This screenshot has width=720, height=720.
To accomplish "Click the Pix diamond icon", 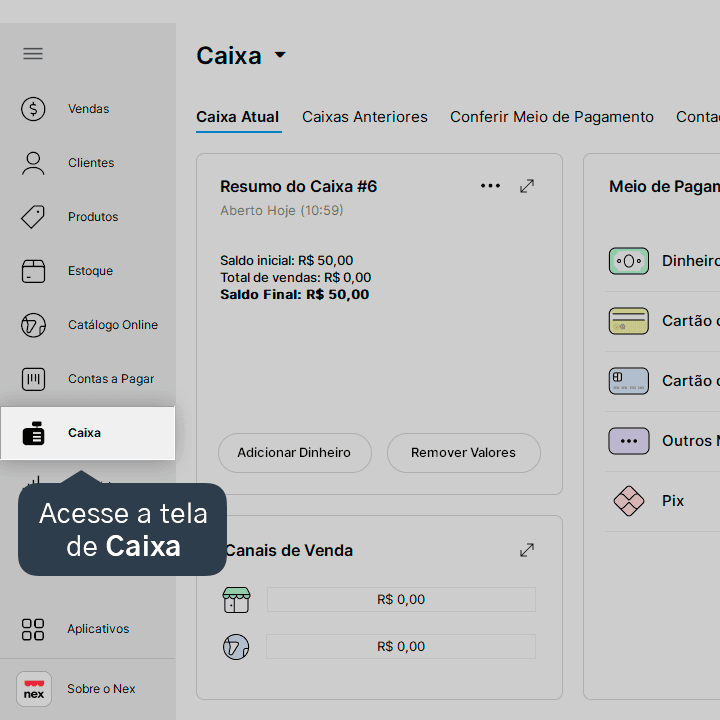I will point(629,501).
